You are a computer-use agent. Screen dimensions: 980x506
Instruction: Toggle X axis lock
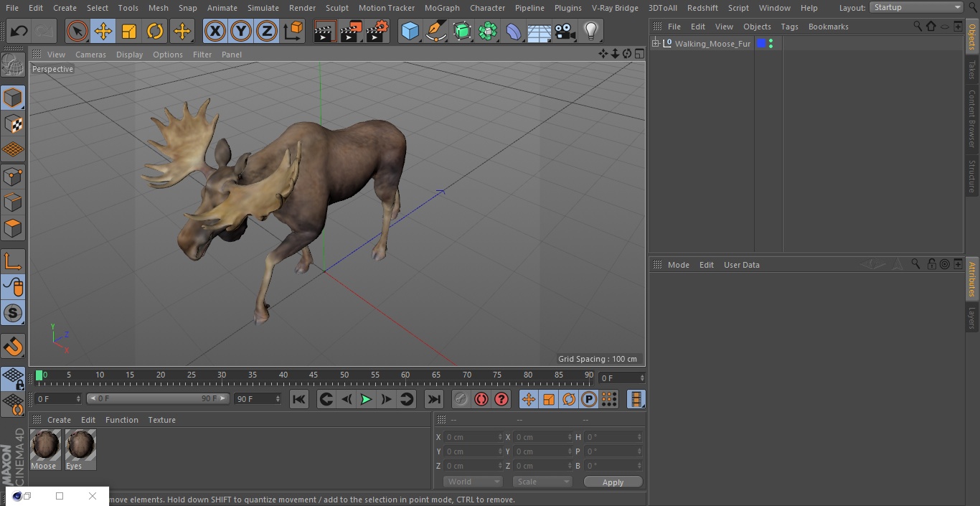coord(215,31)
